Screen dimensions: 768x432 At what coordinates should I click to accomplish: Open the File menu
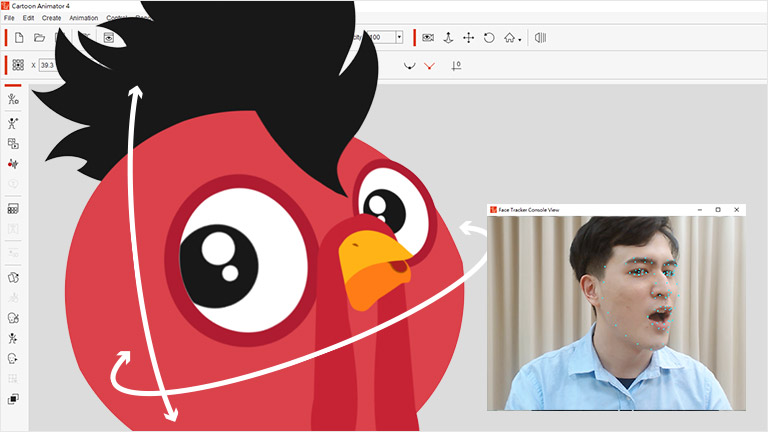9,18
